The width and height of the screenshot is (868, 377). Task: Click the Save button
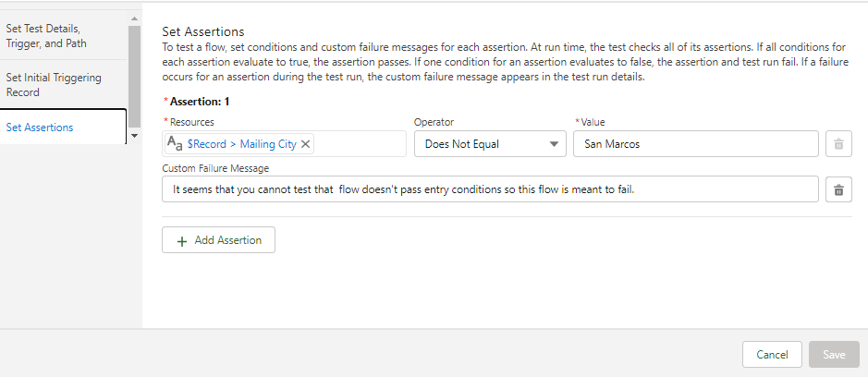pyautogui.click(x=834, y=355)
